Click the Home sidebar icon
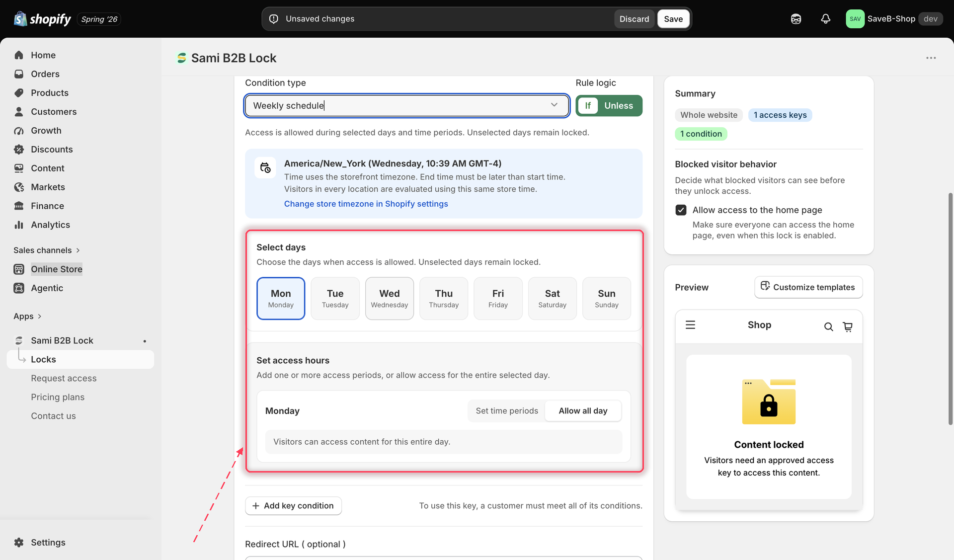 19,55
